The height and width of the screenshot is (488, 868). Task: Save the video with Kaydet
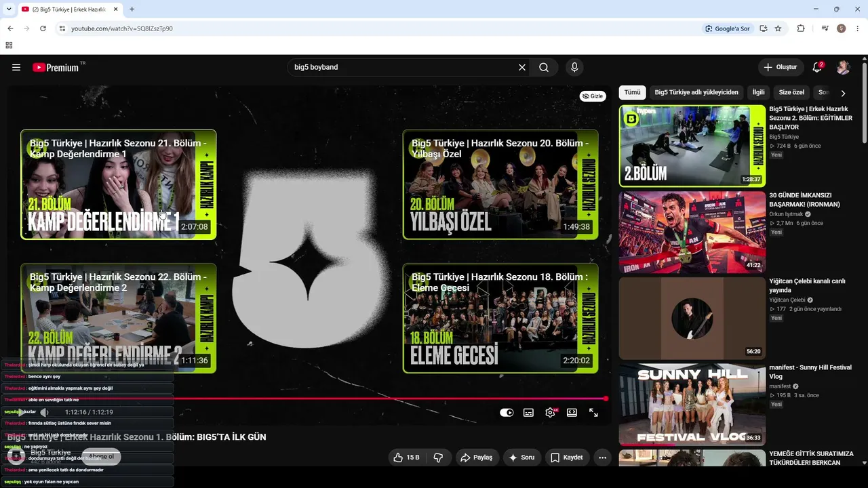coord(567,457)
